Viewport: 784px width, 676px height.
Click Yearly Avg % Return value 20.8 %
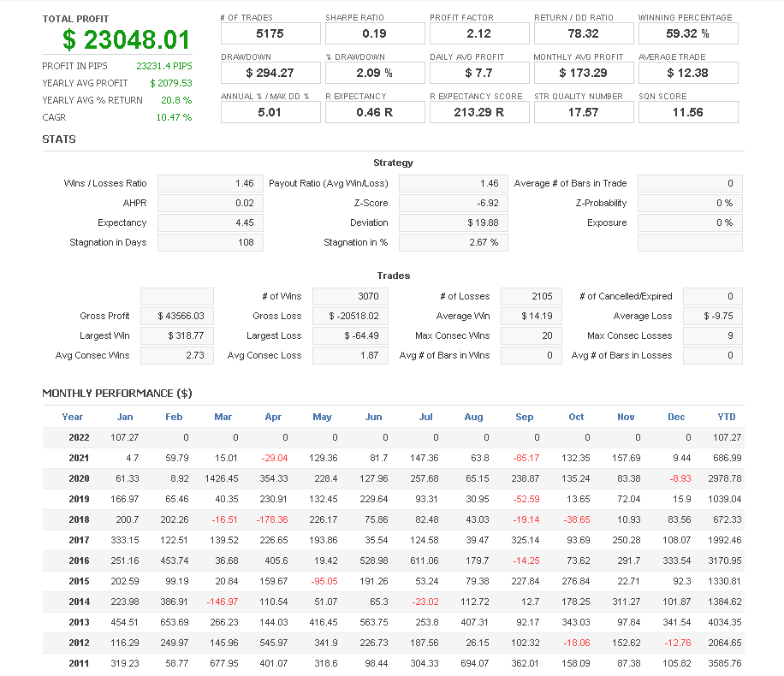pos(176,100)
